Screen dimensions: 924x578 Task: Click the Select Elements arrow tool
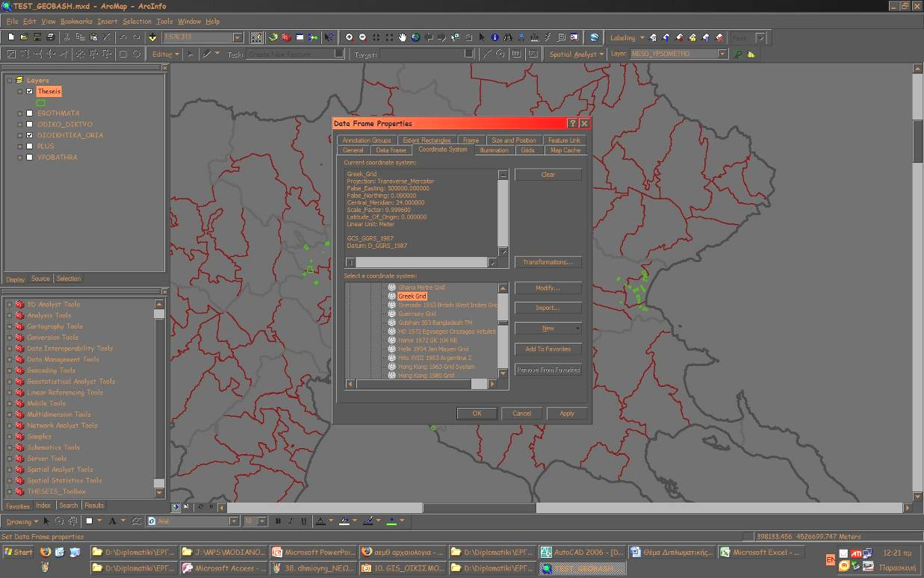point(482,37)
